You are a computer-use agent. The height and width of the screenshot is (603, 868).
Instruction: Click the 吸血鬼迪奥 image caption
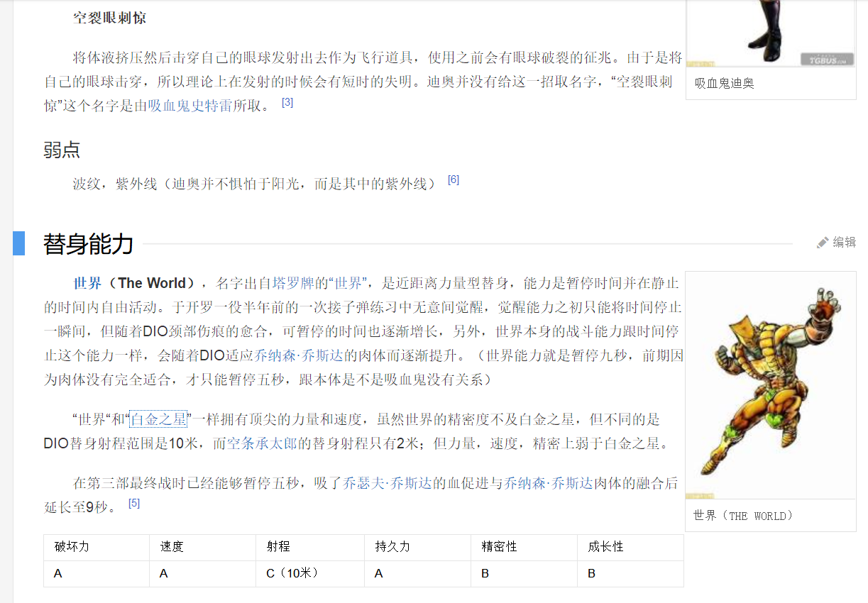point(725,84)
